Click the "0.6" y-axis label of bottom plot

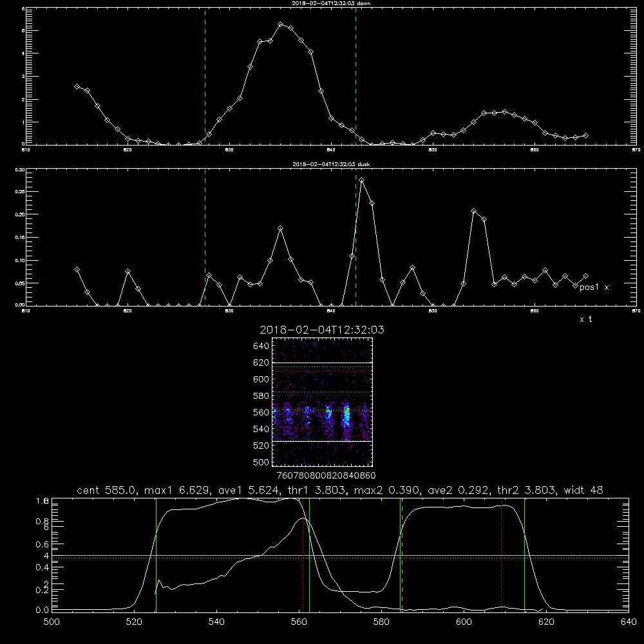[x=43, y=544]
